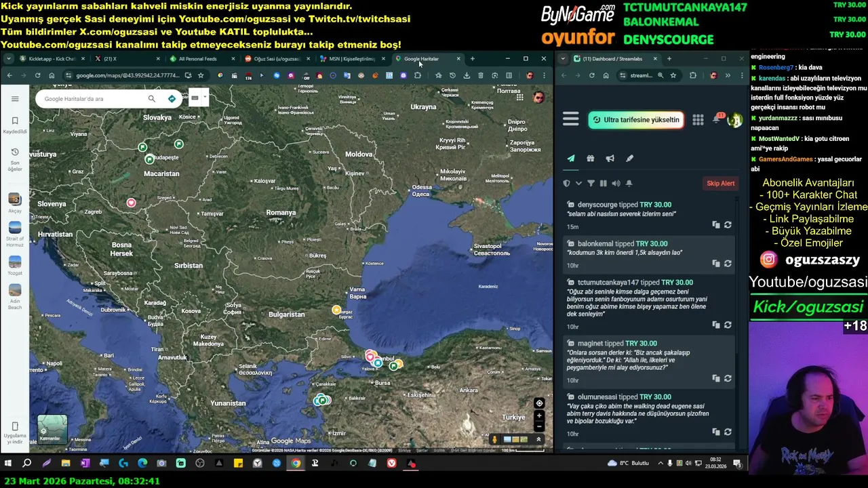Reload the Google Maps page
868x488 pixels.
click(38, 75)
